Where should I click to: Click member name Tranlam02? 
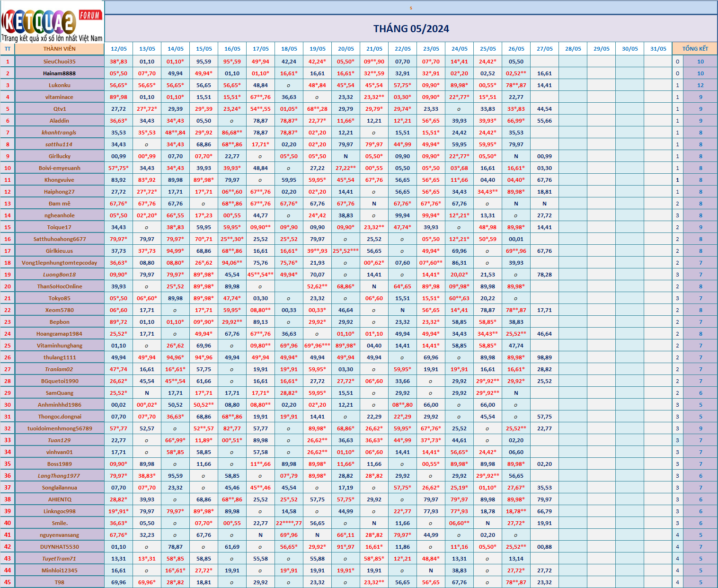[60, 369]
